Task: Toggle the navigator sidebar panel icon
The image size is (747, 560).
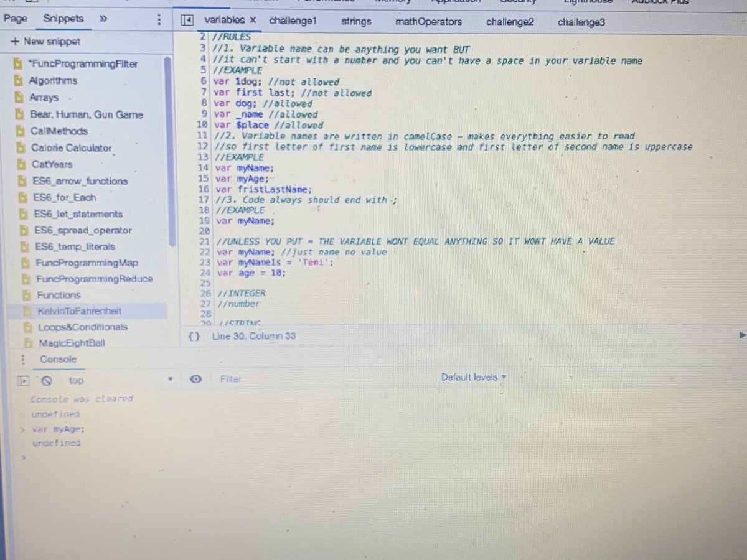Action: coord(186,21)
